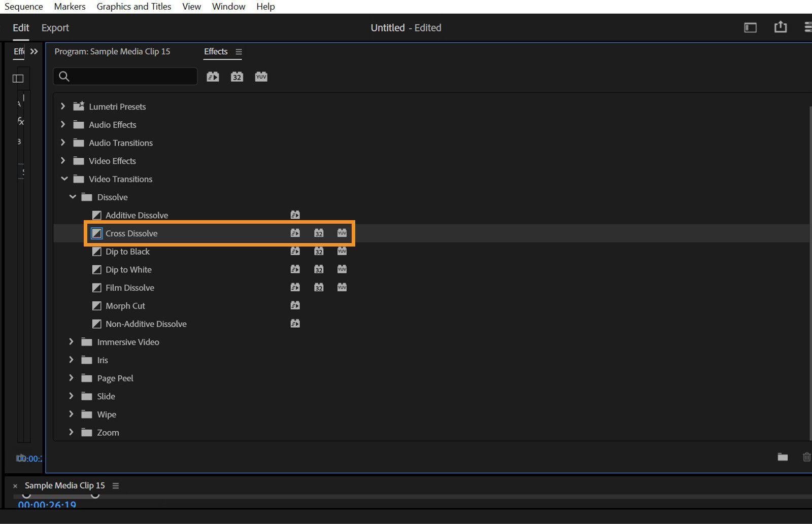Click the accelerated badge next to Cross Dissolve
Screen dimensions: 812x524
tap(295, 233)
